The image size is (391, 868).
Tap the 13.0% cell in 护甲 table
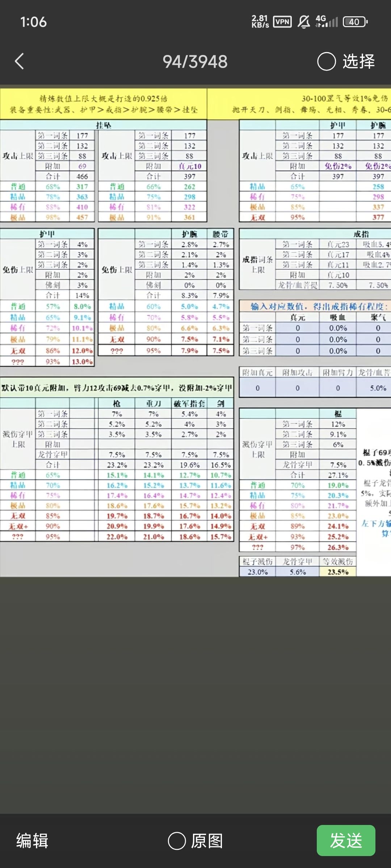[82, 361]
